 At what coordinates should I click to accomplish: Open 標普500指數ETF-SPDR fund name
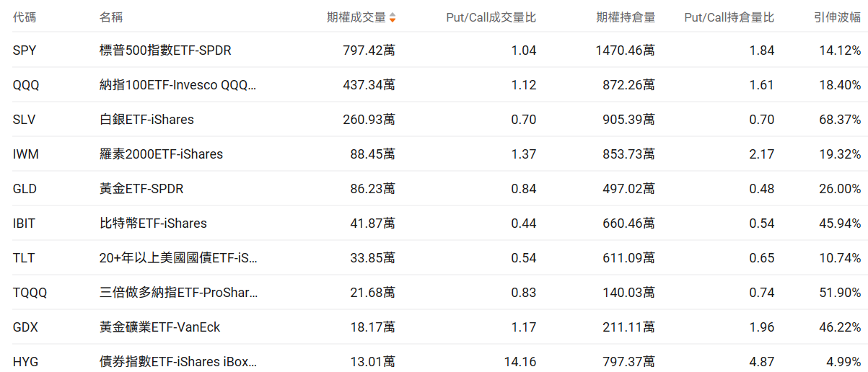[x=165, y=50]
